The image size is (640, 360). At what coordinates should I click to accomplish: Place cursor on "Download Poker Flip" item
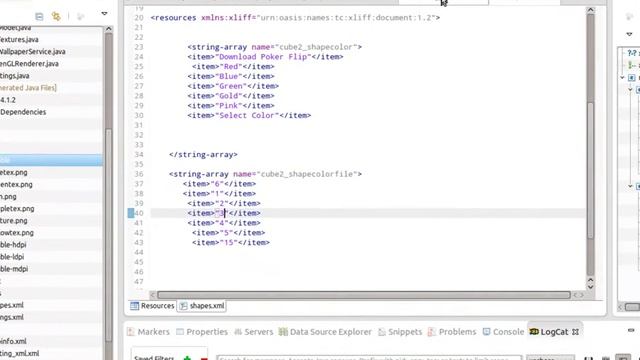tap(265, 57)
